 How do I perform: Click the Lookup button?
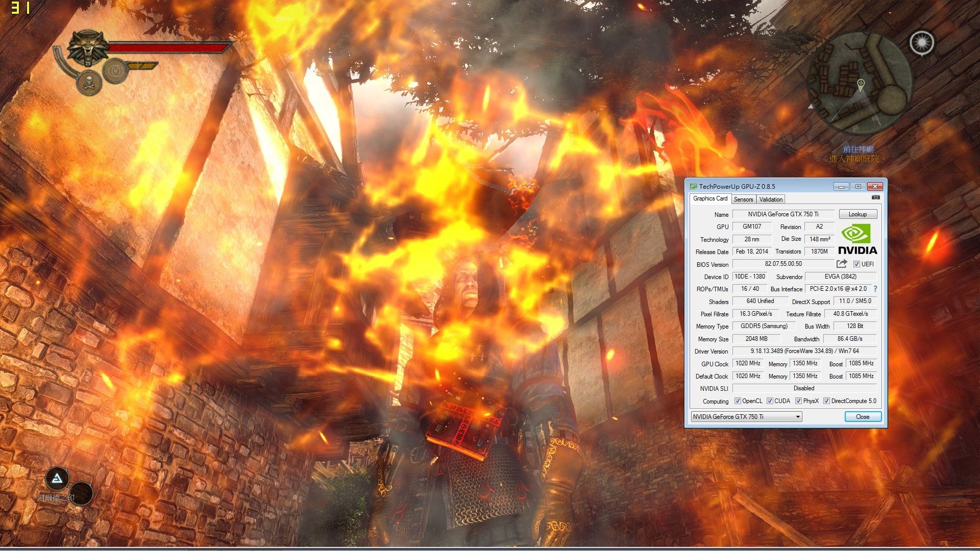click(x=857, y=214)
